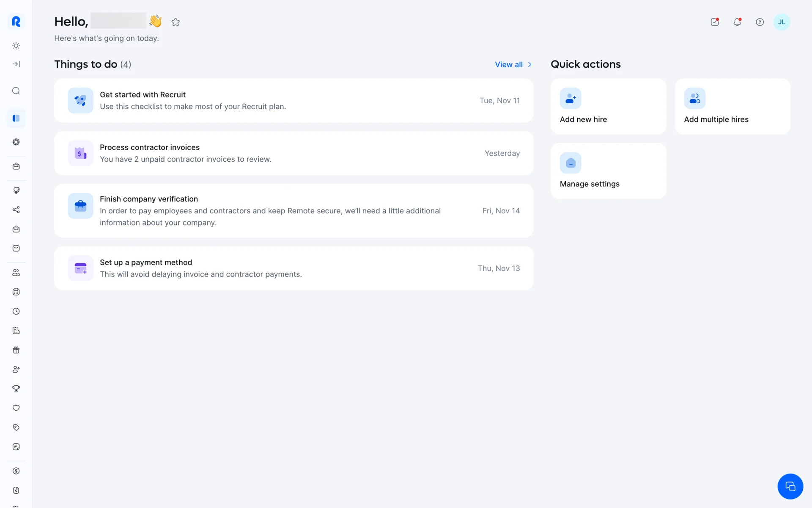812x508 pixels.
Task: Expand the collapsed sidebar navigation
Action: tap(16, 64)
